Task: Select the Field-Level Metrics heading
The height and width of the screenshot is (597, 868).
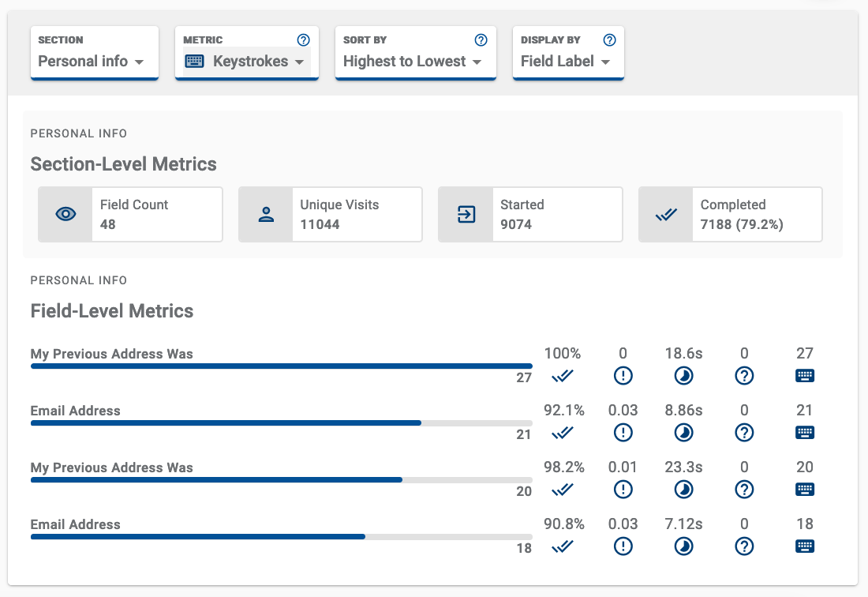Action: [x=112, y=311]
